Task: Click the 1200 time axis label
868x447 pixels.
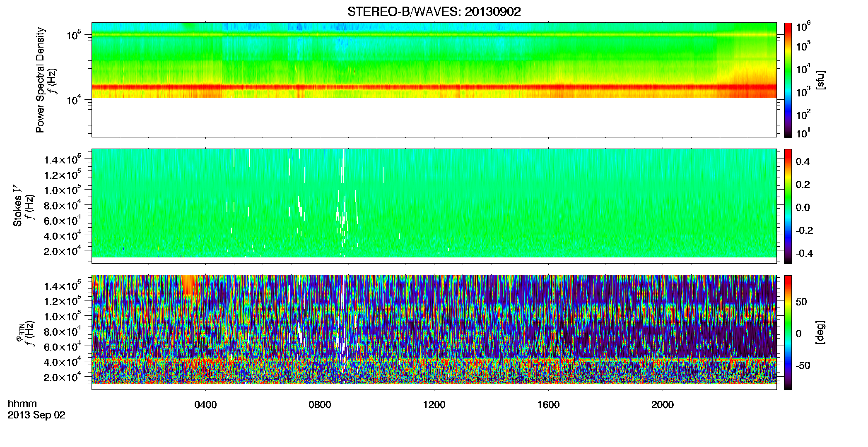Action: [434, 405]
